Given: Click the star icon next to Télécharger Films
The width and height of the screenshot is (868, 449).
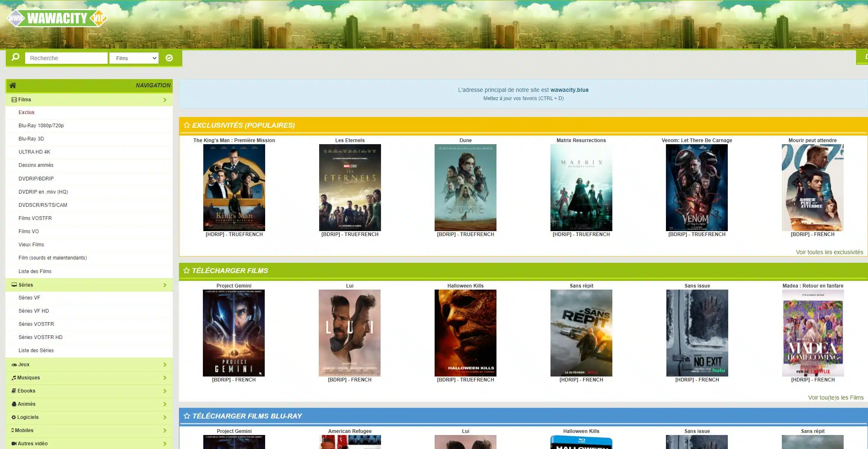Looking at the screenshot, I should (x=186, y=270).
